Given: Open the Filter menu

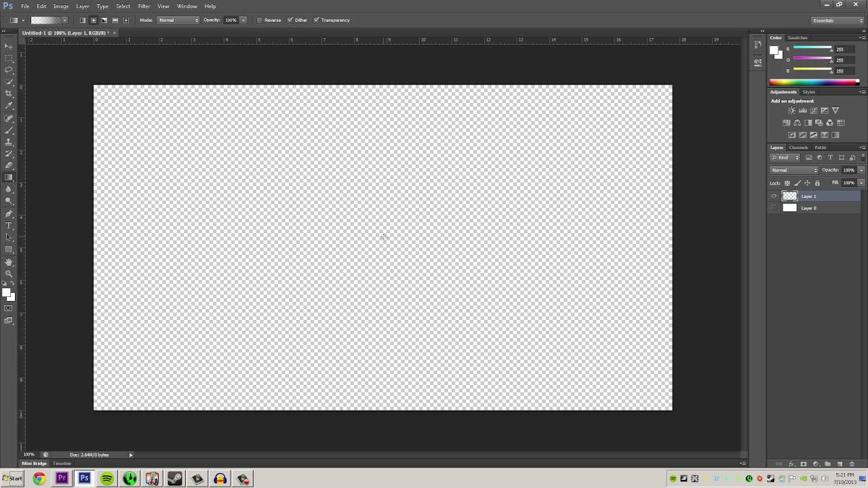Looking at the screenshot, I should (144, 6).
